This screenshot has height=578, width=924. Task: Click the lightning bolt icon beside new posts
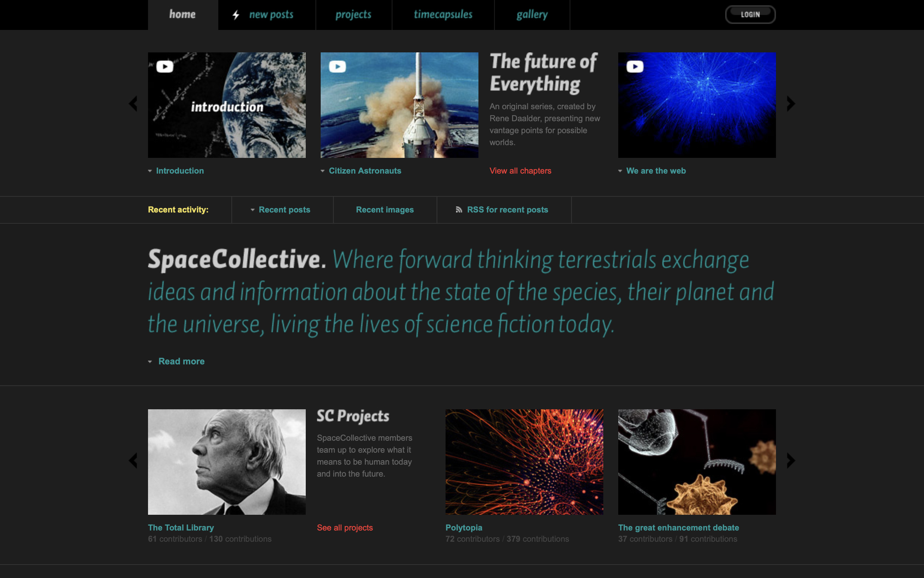coord(236,15)
